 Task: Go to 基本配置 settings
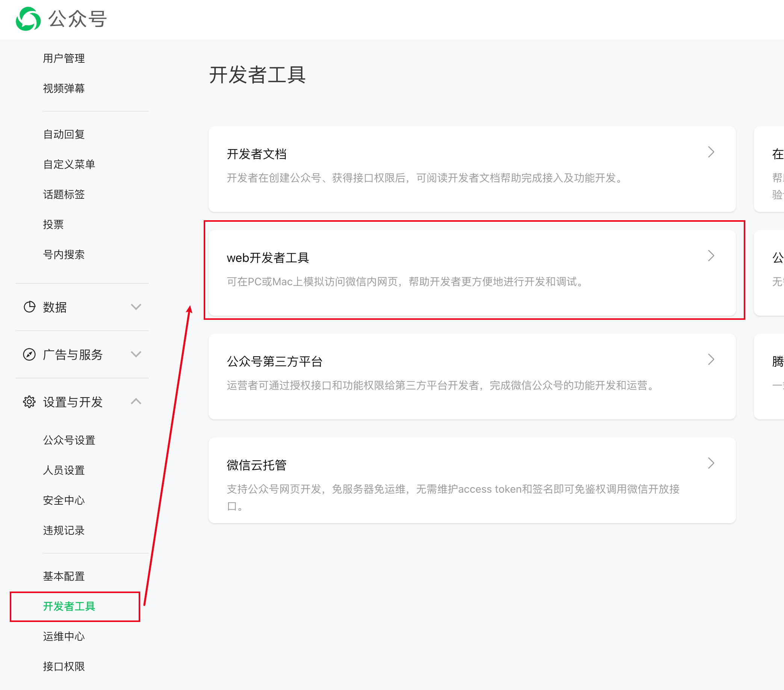(64, 576)
